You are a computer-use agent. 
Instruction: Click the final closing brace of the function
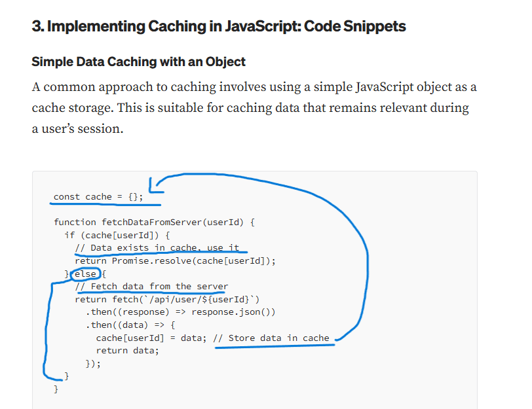tap(56, 389)
